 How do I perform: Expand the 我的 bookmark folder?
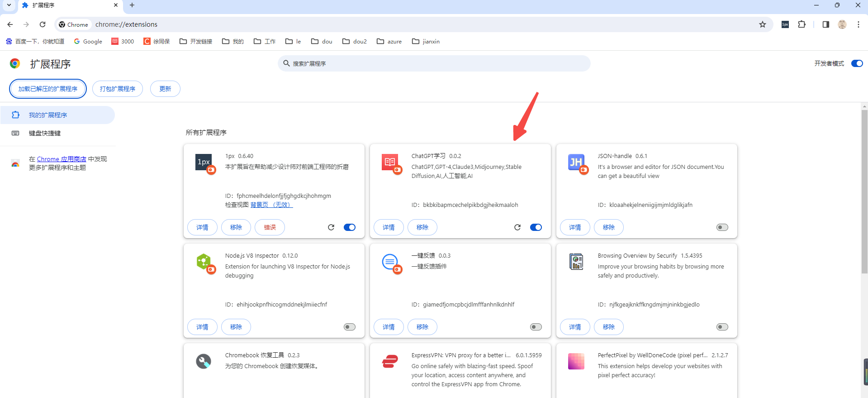coord(233,41)
